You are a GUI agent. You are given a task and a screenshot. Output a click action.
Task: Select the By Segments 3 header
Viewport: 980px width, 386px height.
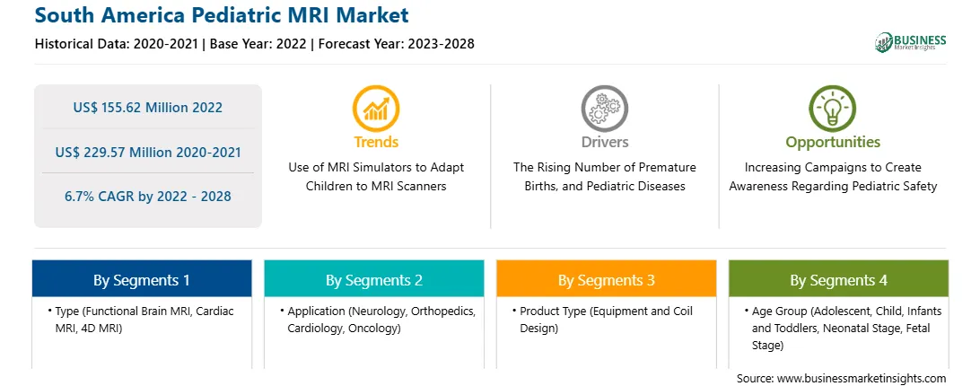click(x=607, y=278)
